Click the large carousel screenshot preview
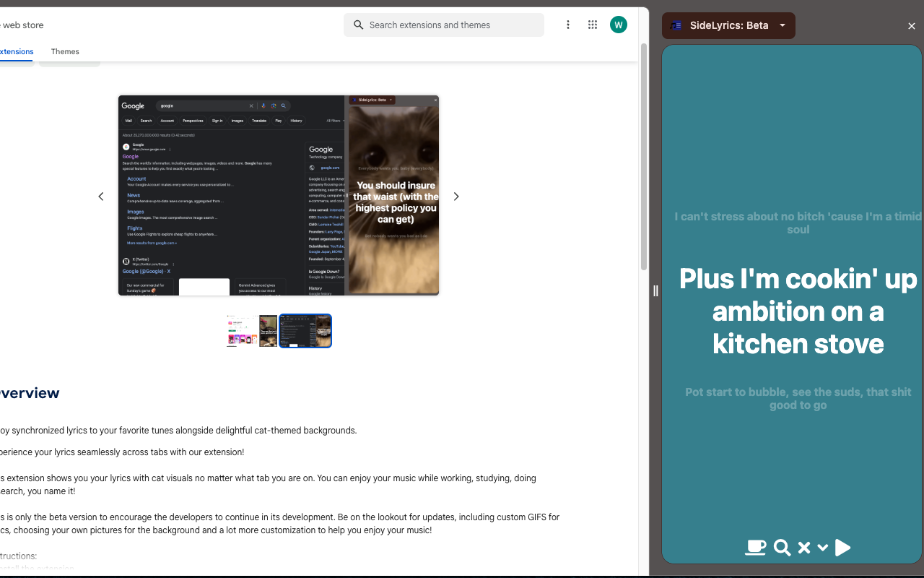 [x=279, y=195]
